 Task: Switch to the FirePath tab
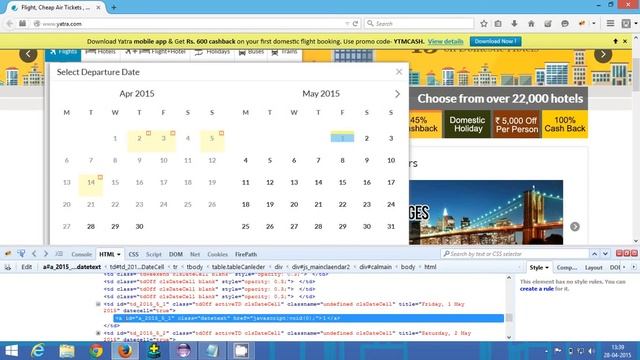(246, 254)
